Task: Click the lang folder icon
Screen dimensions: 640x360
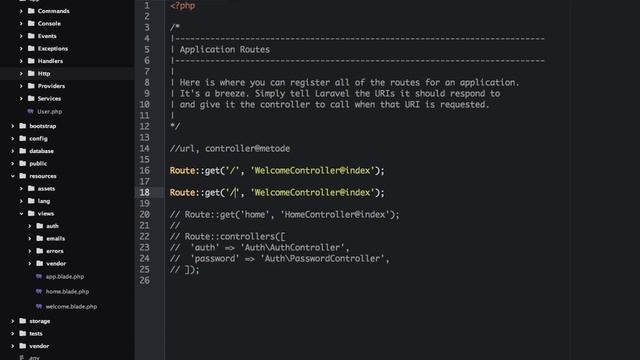Action: [x=31, y=201]
